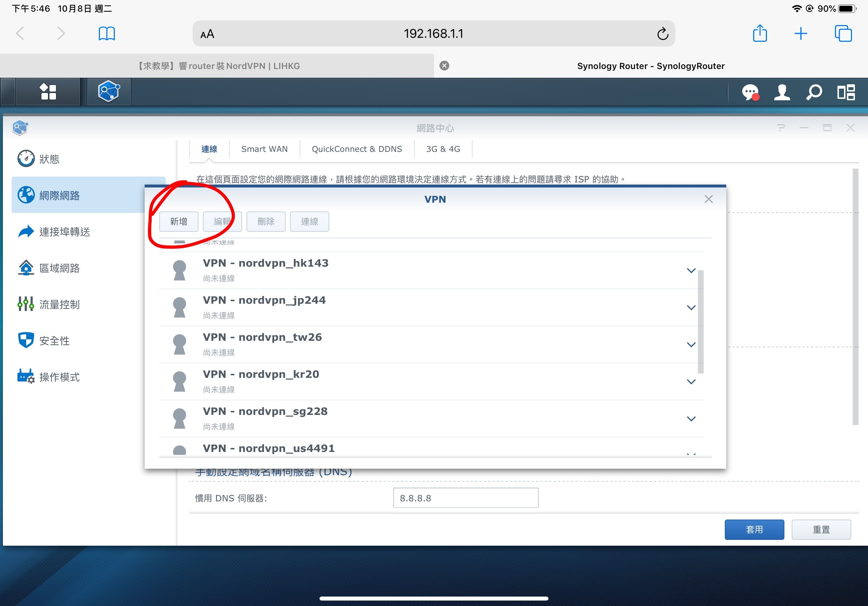The height and width of the screenshot is (606, 868).
Task: Open the SRM main menu grid icon
Action: pos(48,92)
